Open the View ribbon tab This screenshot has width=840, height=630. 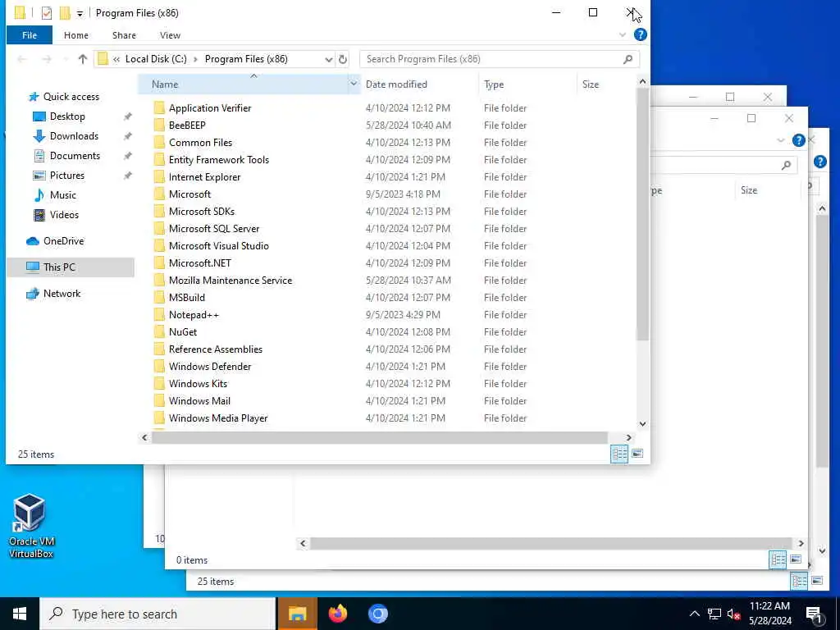pyautogui.click(x=170, y=35)
